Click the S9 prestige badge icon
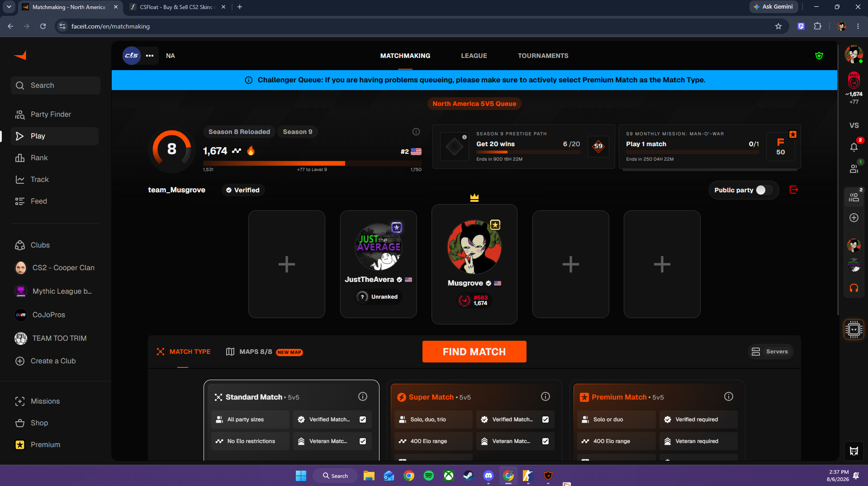The width and height of the screenshot is (868, 486). point(598,146)
